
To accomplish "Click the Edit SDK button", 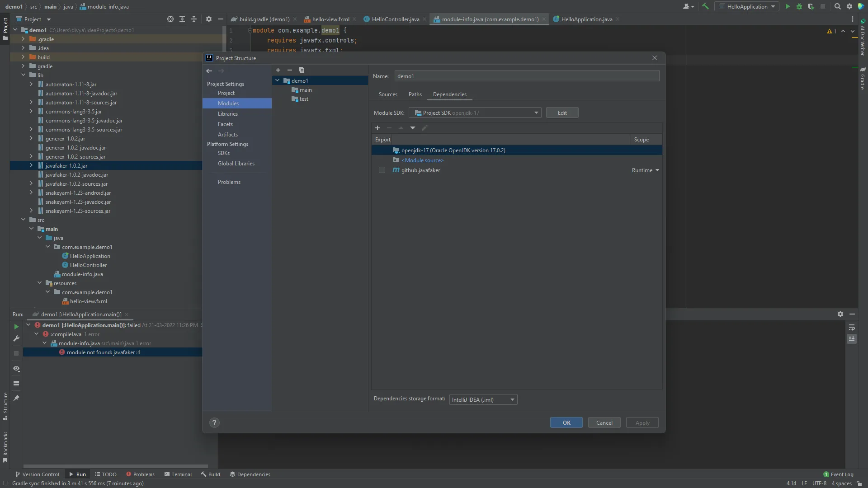I will [x=562, y=113].
